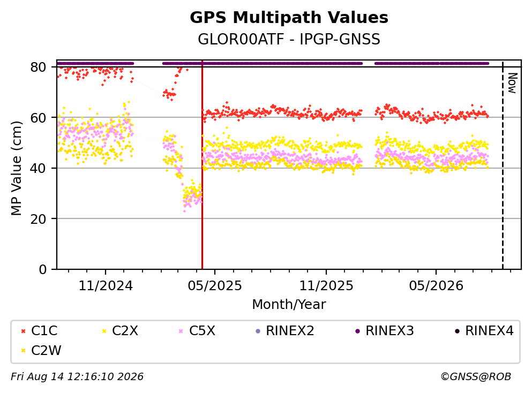
Task: Select the C1C legend label
Action: tap(44, 331)
